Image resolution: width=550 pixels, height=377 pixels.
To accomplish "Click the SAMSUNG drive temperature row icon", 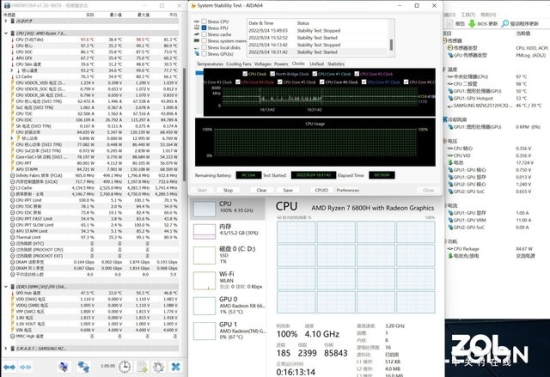I will coord(450,105).
